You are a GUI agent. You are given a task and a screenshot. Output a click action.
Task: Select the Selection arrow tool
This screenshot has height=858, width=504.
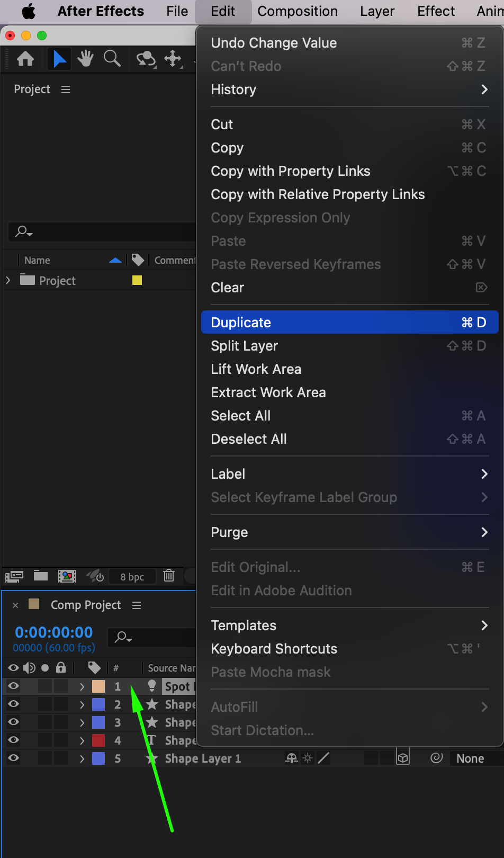59,59
